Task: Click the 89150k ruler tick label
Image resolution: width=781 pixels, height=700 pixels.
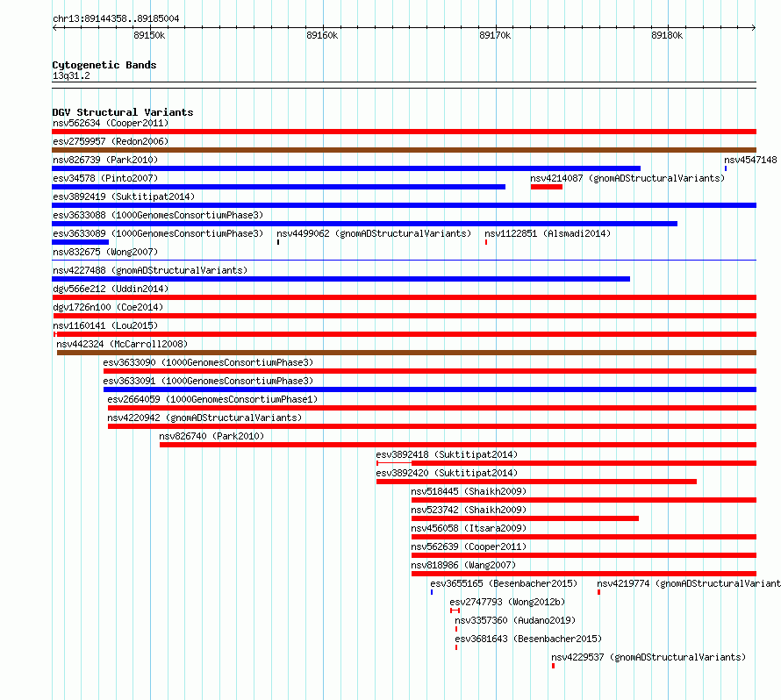Action: tap(149, 35)
